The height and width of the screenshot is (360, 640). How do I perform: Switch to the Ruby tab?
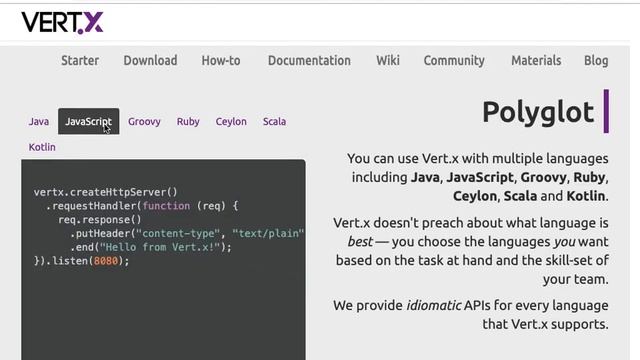pyautogui.click(x=188, y=121)
